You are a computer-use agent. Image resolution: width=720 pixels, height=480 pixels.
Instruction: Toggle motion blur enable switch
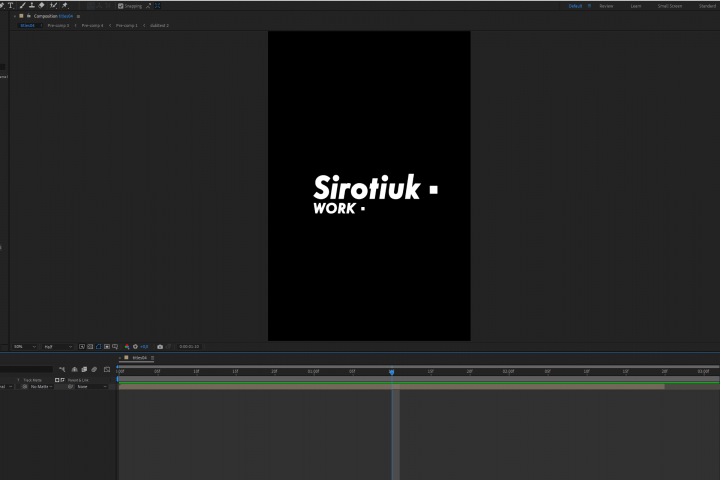pos(94,369)
